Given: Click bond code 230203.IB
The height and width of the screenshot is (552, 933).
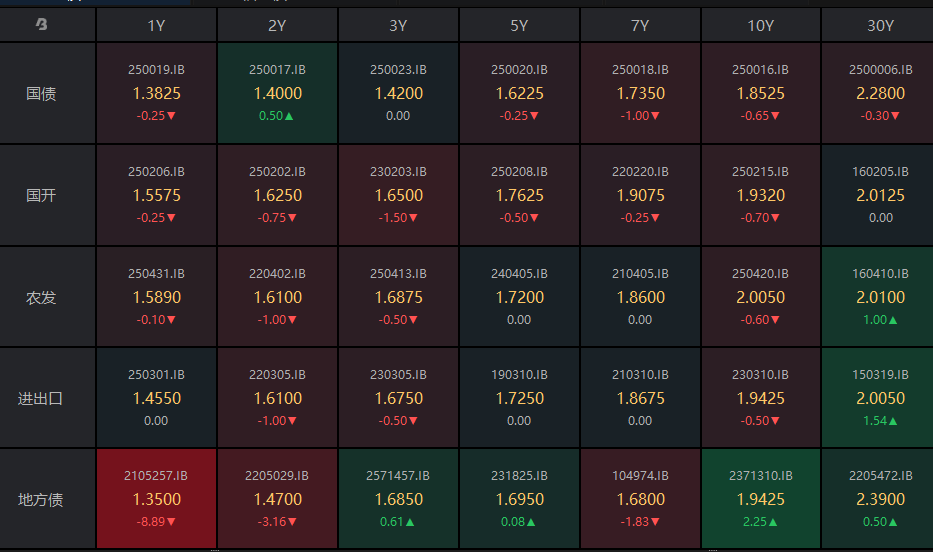Looking at the screenshot, I should 398,172.
